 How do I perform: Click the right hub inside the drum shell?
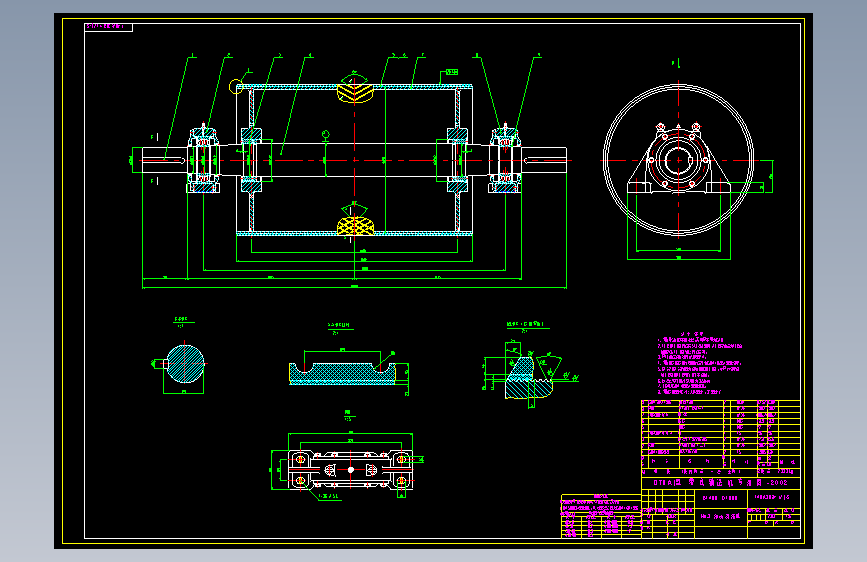(x=457, y=160)
